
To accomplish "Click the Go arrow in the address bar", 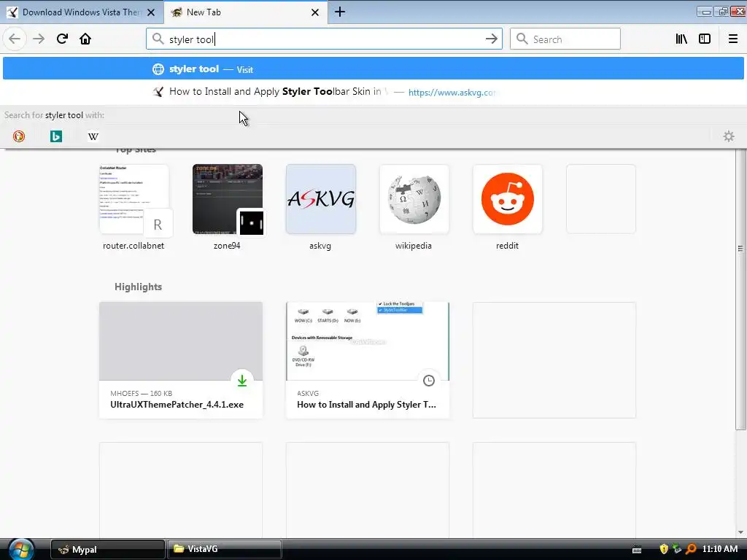I will tap(491, 39).
